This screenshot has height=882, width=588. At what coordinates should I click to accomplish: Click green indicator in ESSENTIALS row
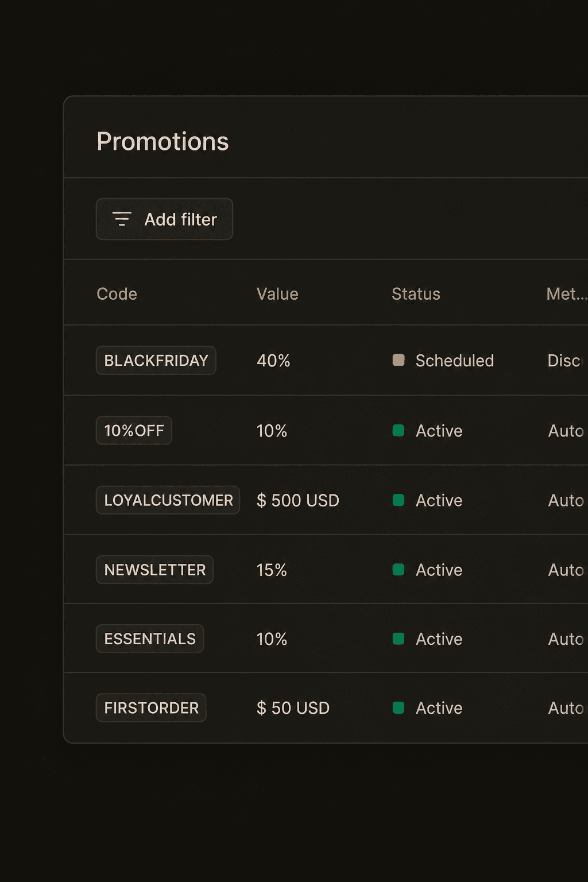pyautogui.click(x=399, y=639)
